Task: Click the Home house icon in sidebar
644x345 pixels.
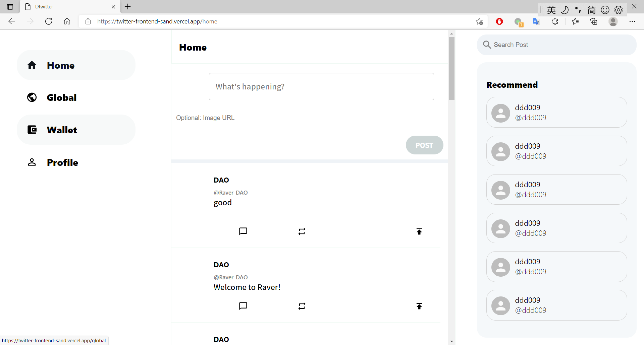Action: click(x=32, y=65)
